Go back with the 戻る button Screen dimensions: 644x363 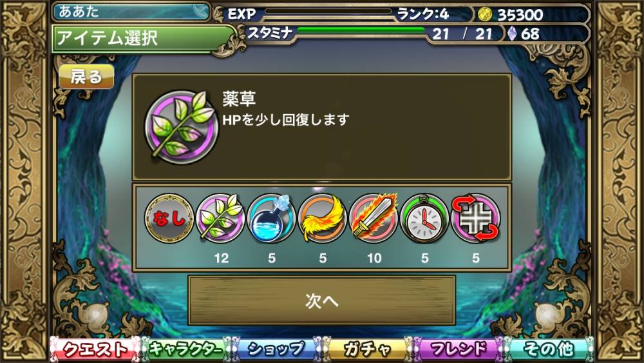(86, 77)
